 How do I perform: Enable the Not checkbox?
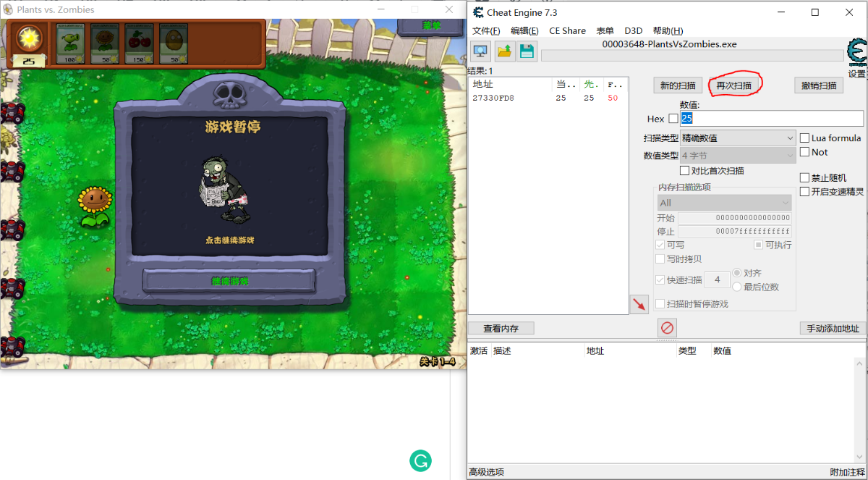[804, 152]
